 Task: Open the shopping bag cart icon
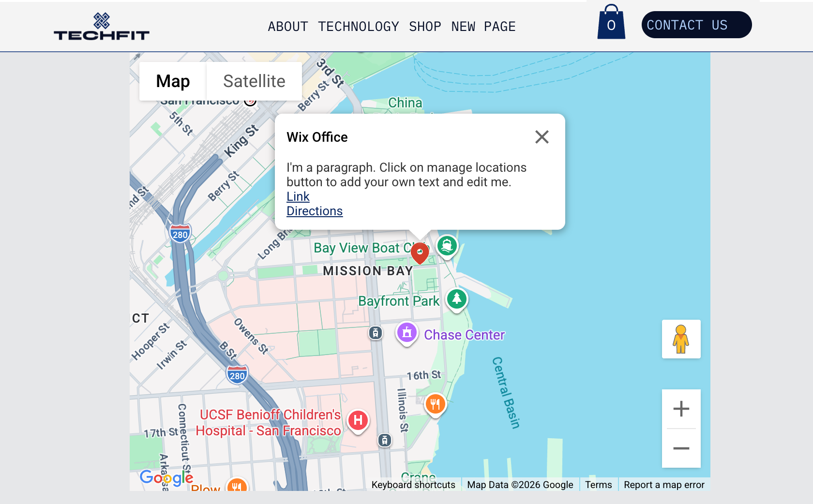pyautogui.click(x=611, y=23)
